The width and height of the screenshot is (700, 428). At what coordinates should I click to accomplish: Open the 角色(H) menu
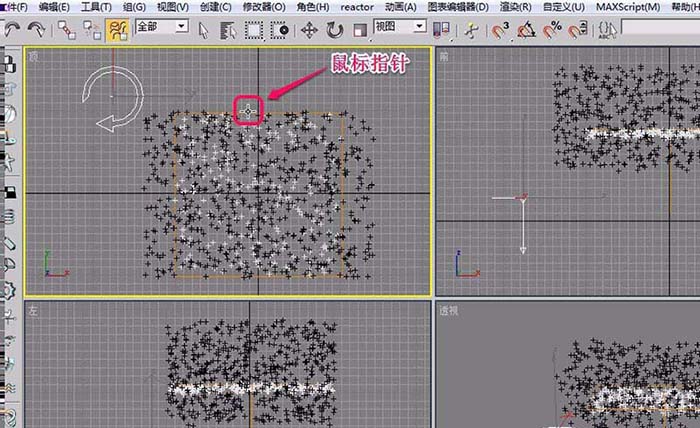313,7
